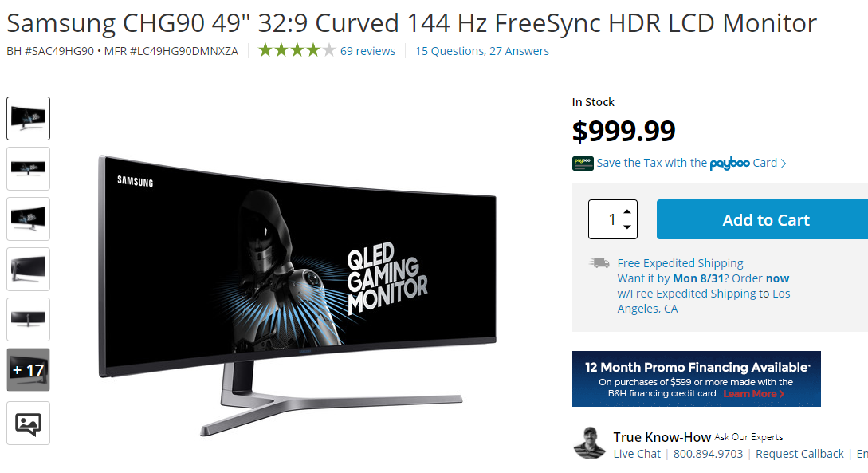This screenshot has width=868, height=473.
Task: Click the payboo card logo icon
Action: tap(583, 163)
